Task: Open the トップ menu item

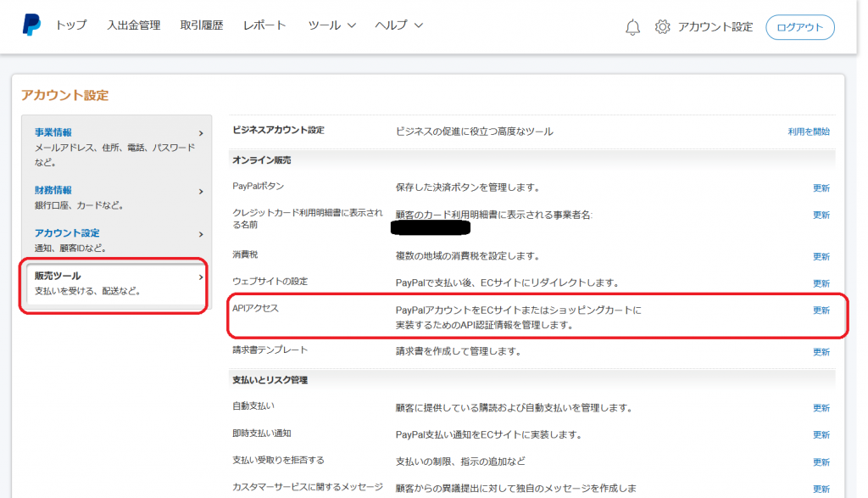Action: tap(70, 25)
